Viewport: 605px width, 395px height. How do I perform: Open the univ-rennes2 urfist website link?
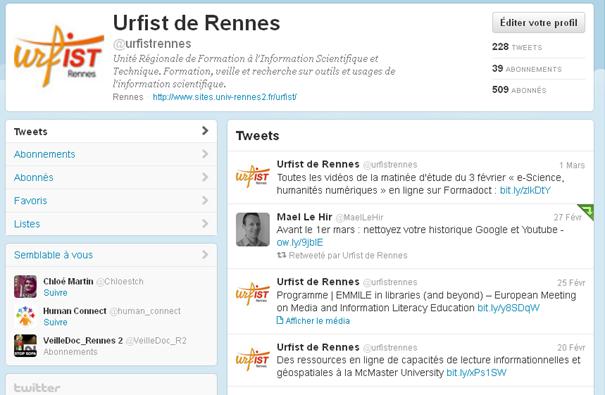tap(225, 97)
